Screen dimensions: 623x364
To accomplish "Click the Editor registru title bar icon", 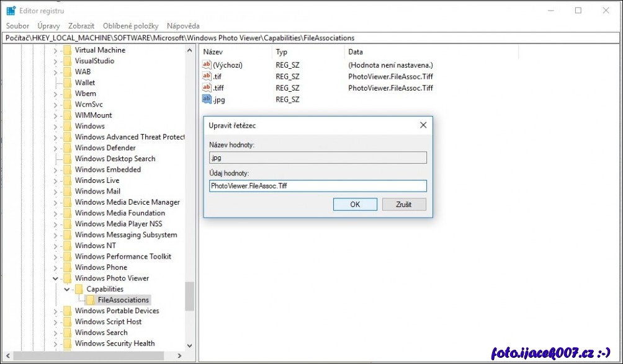I will [11, 11].
